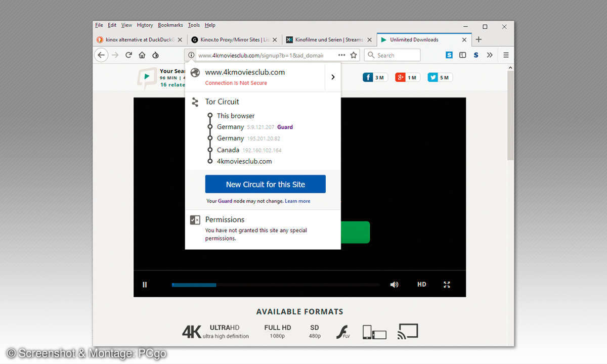Screen dimensions: 607x364
Task: Bookmark this page with the star icon
Action: [x=354, y=55]
